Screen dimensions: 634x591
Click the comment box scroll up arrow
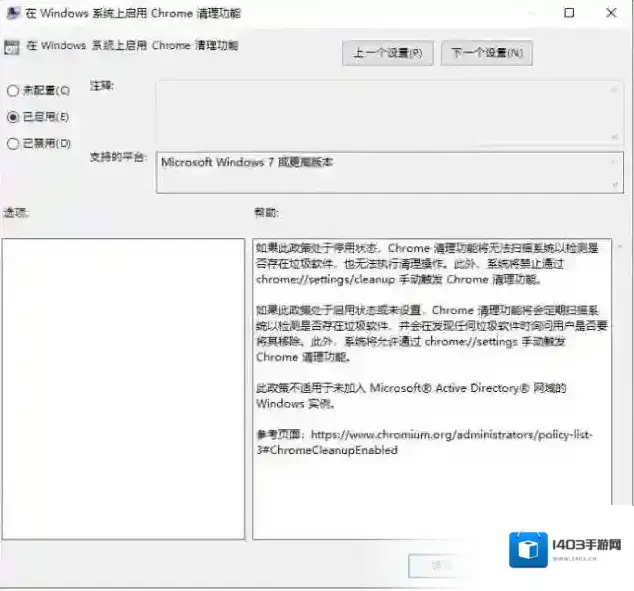pyautogui.click(x=615, y=90)
